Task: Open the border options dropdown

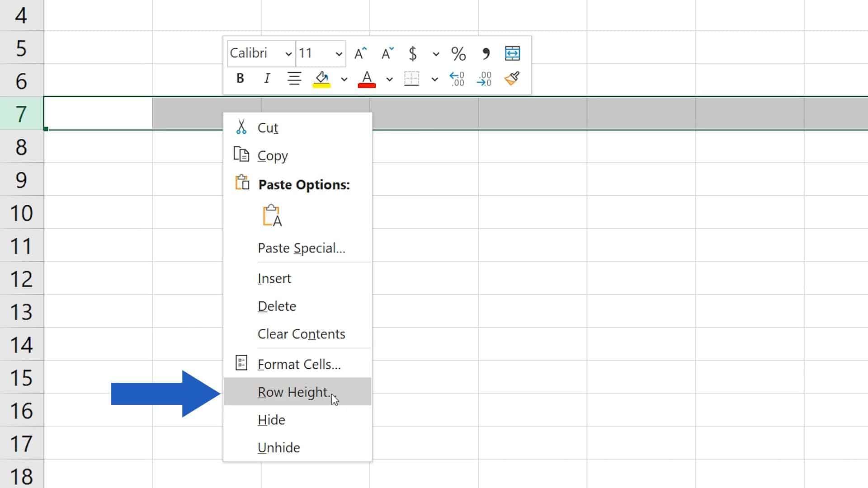Action: pyautogui.click(x=434, y=79)
